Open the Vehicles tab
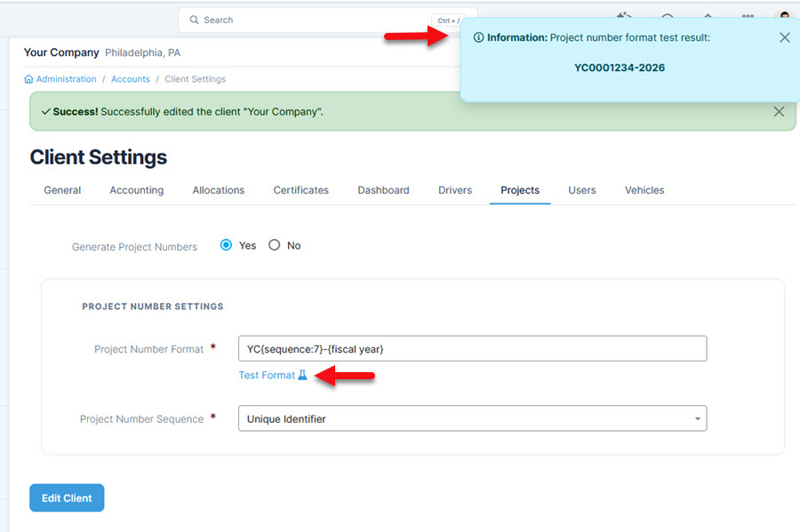Viewport: 800px width, 532px height. 644,190
